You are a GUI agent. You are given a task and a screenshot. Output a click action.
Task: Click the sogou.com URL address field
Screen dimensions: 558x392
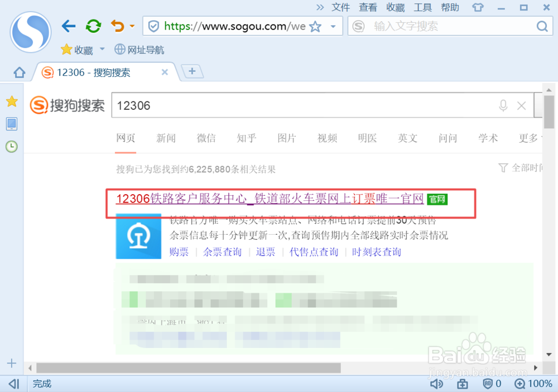coord(235,26)
